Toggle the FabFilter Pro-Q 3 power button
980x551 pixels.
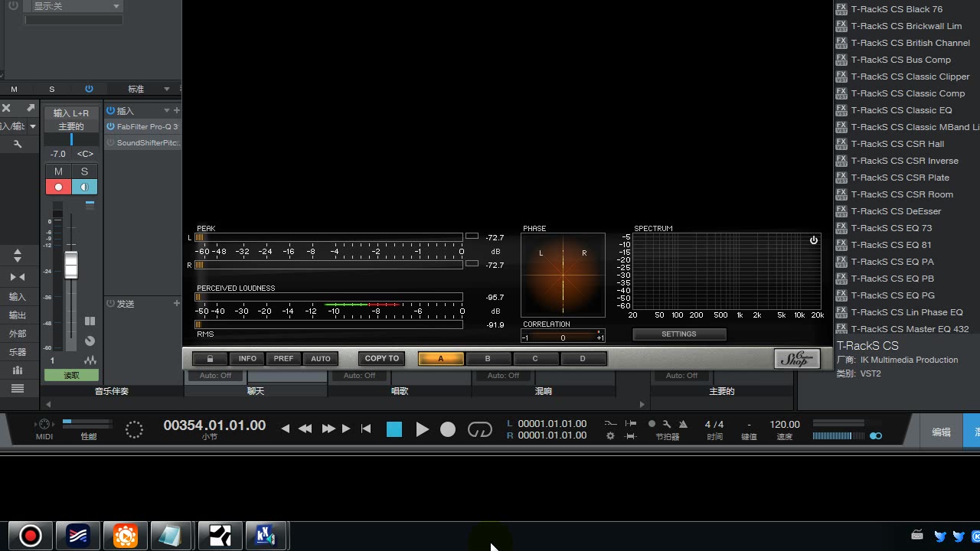(x=111, y=126)
